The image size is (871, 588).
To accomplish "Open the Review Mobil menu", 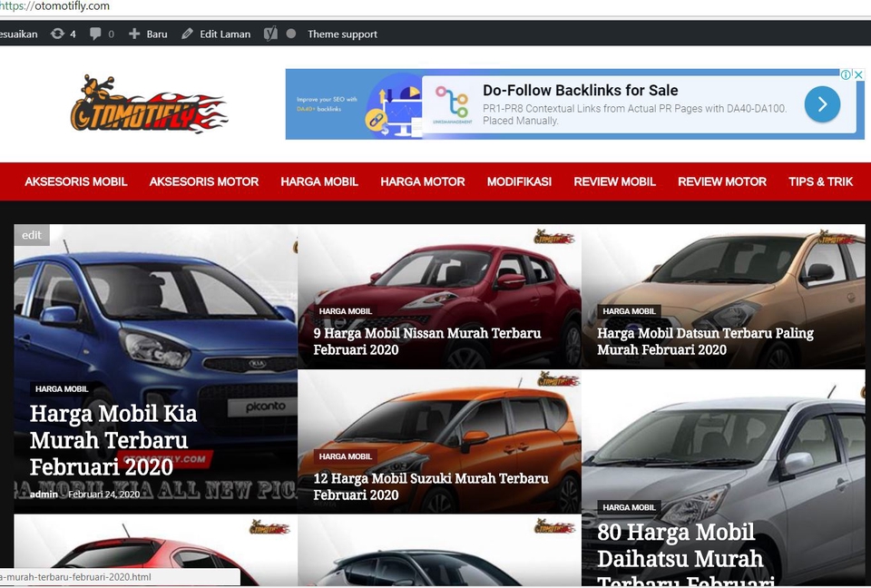I will click(x=615, y=181).
